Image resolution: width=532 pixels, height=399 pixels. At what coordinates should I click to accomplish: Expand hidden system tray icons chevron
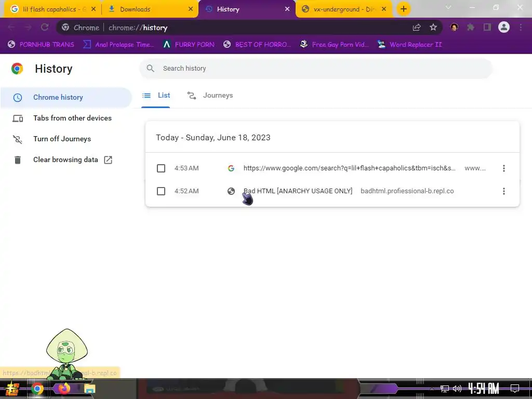[432, 389]
